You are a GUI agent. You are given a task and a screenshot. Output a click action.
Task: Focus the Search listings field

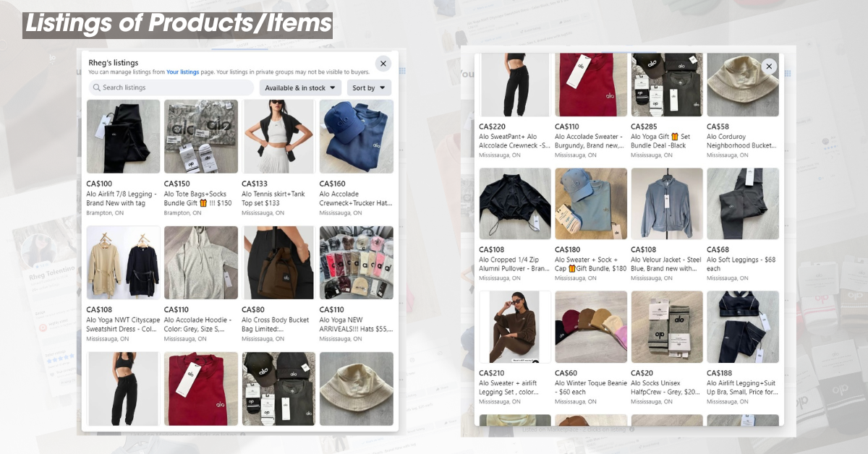coord(171,87)
